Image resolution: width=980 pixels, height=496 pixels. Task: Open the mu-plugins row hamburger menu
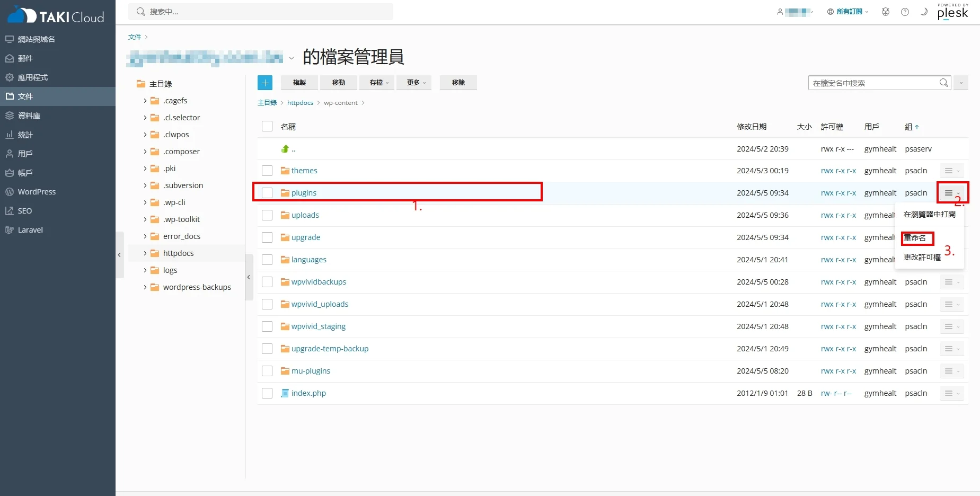tap(952, 371)
